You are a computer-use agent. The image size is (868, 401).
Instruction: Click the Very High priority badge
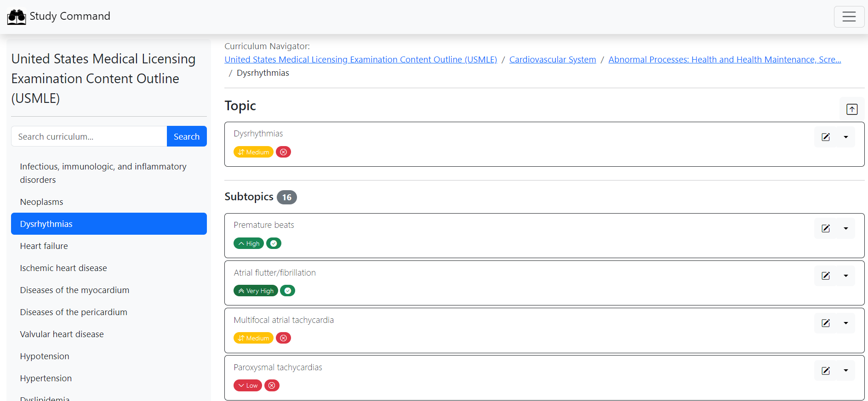(x=256, y=291)
